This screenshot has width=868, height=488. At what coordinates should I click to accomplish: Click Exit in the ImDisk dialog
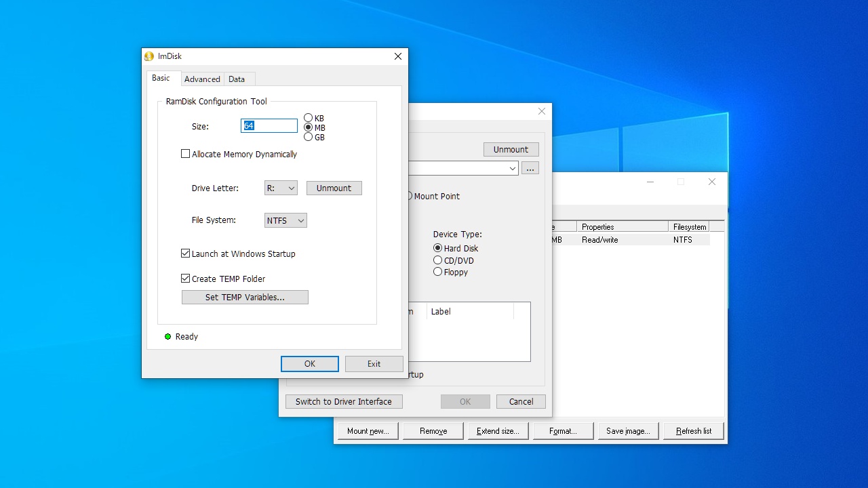click(374, 364)
